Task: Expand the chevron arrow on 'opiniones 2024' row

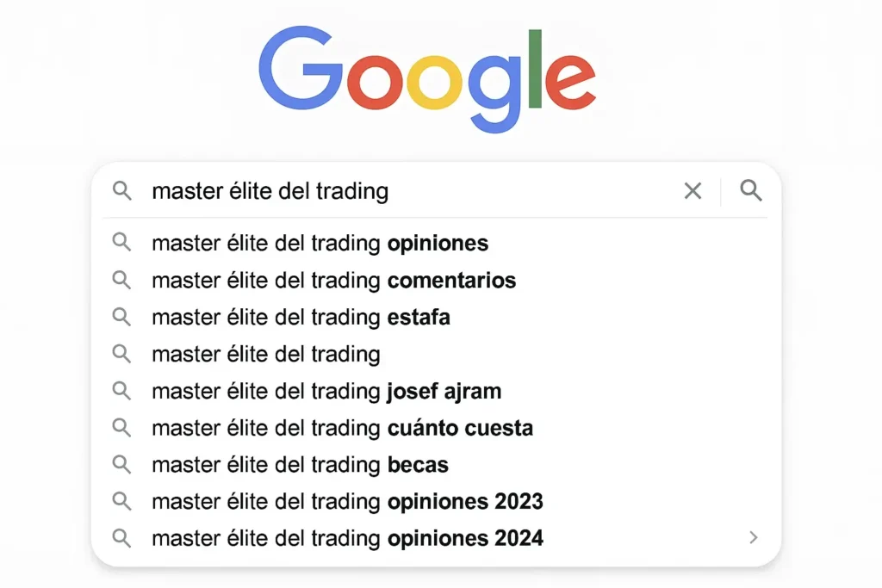Action: click(x=754, y=538)
